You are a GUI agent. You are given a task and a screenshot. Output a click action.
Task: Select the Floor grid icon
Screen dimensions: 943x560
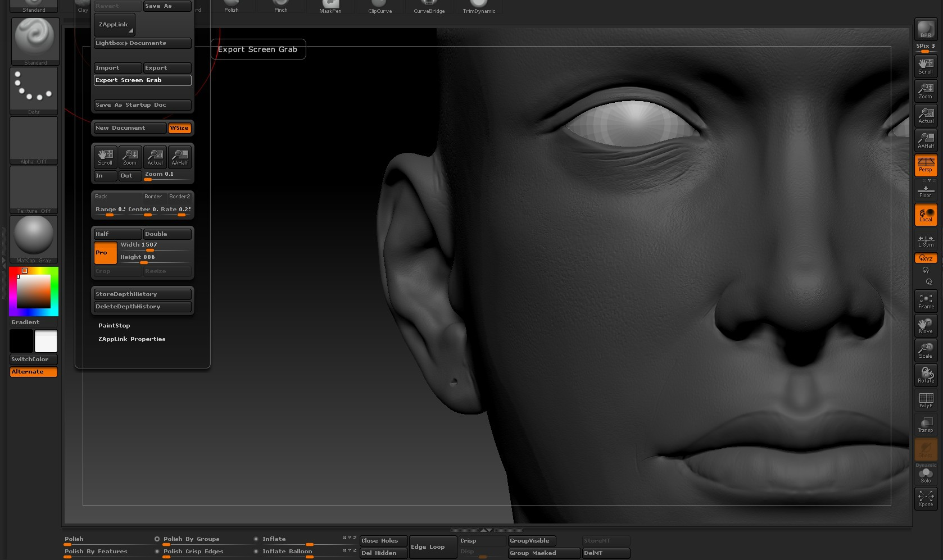[926, 191]
